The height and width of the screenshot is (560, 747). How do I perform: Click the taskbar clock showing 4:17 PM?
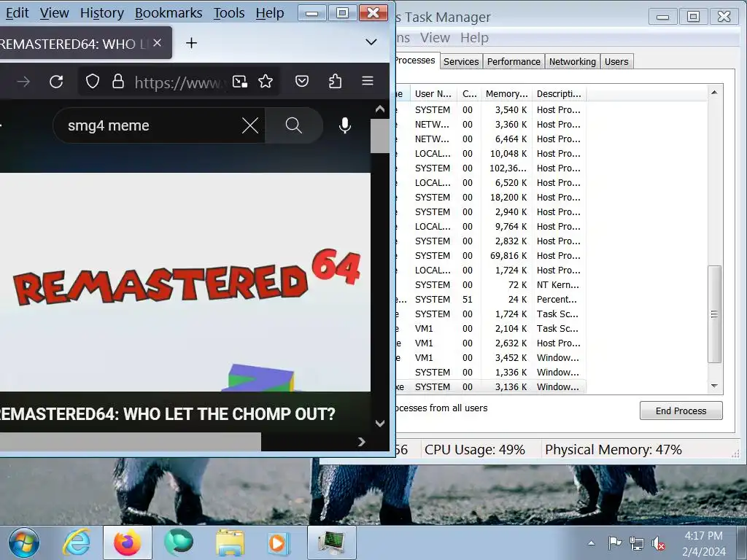click(x=704, y=543)
